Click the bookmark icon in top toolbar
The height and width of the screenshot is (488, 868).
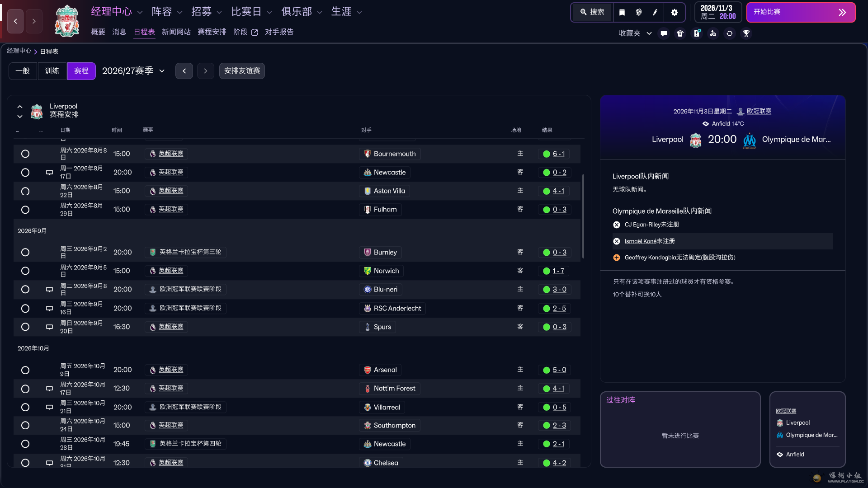pyautogui.click(x=622, y=12)
